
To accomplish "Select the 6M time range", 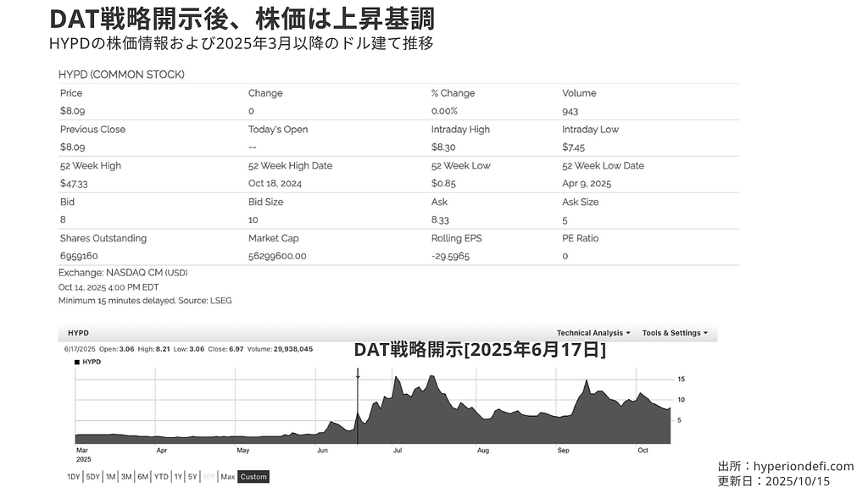I will pos(143,477).
